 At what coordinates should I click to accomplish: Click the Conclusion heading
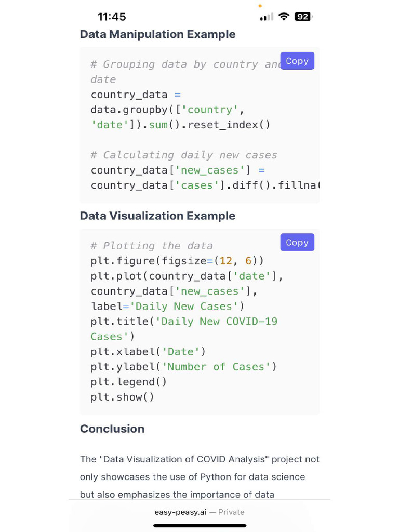click(112, 429)
